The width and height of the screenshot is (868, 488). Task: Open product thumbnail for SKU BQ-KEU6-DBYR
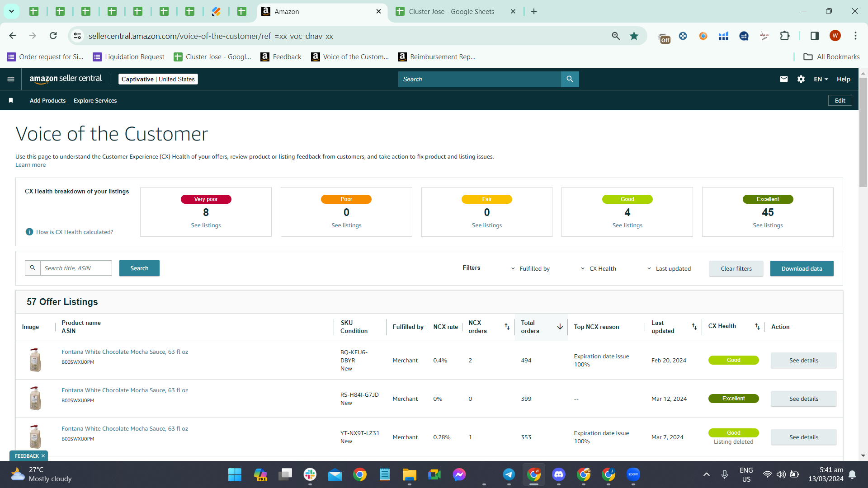[35, 360]
